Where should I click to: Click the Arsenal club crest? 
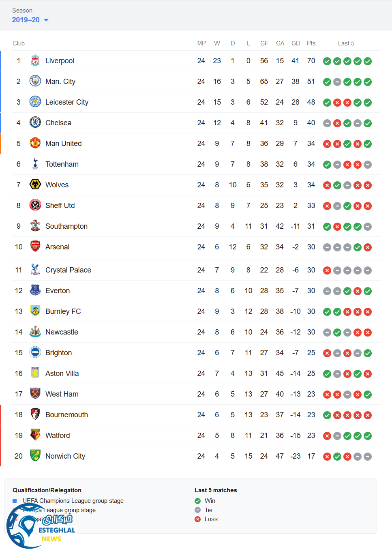[x=35, y=247]
